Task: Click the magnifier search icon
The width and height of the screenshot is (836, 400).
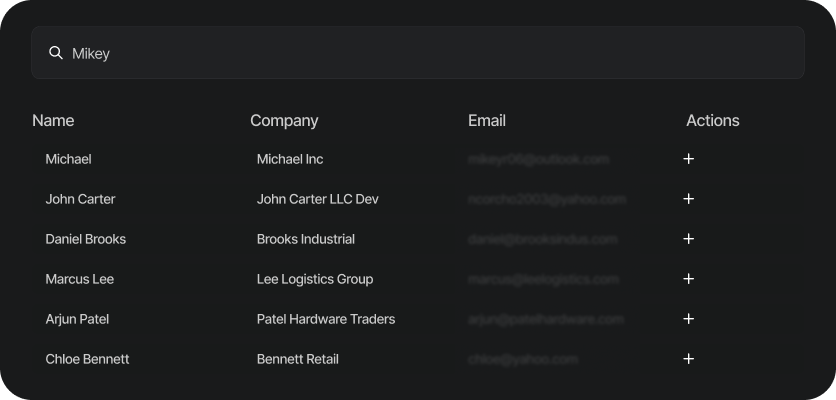Action: point(55,53)
